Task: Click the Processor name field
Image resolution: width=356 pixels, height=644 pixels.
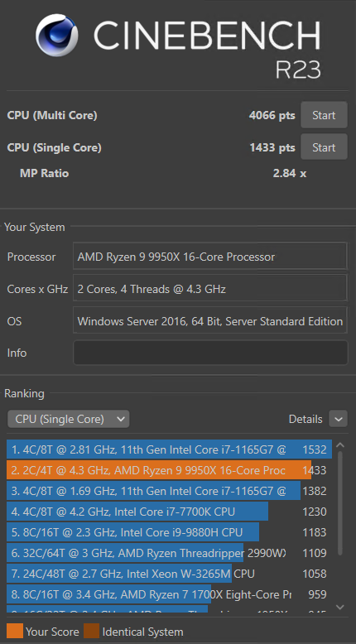Action: point(210,257)
